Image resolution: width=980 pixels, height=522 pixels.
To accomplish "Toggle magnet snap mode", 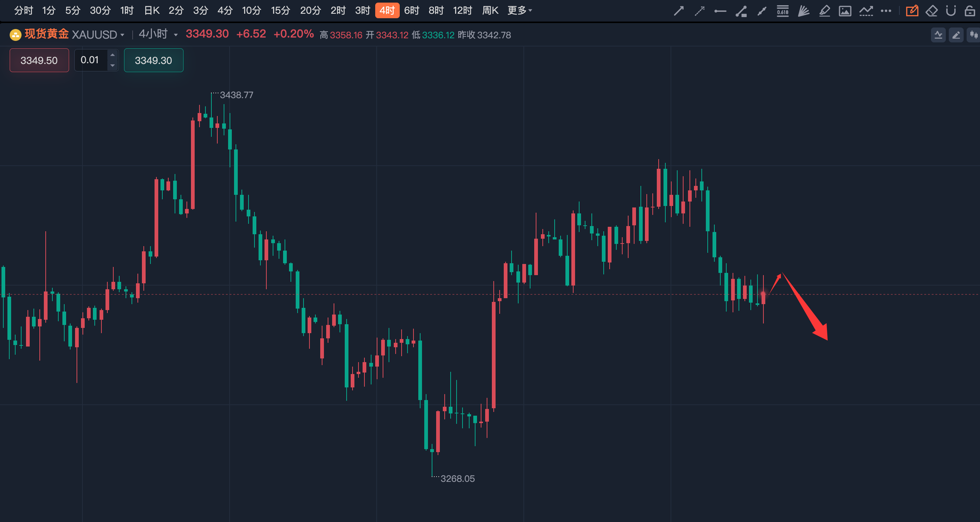I will point(951,11).
